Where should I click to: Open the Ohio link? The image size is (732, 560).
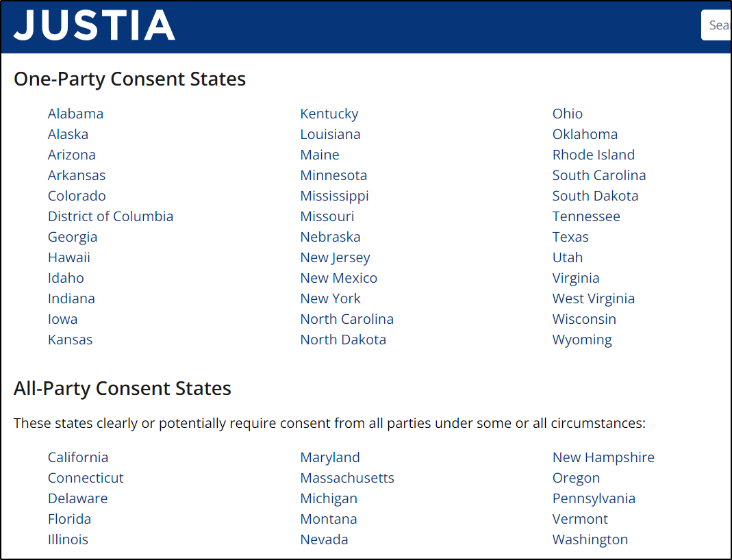568,114
